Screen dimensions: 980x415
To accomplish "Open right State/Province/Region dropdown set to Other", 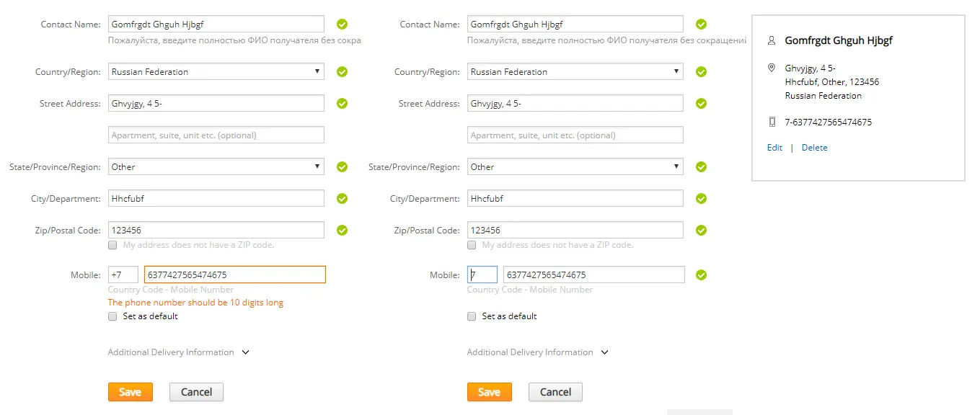I will [575, 166].
